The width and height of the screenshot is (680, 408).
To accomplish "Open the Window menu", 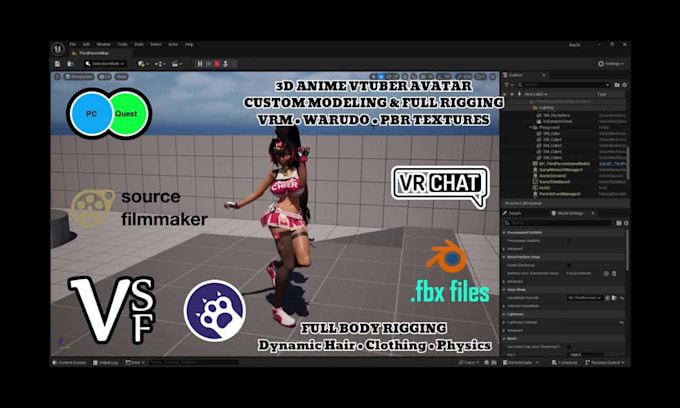I will tap(103, 44).
